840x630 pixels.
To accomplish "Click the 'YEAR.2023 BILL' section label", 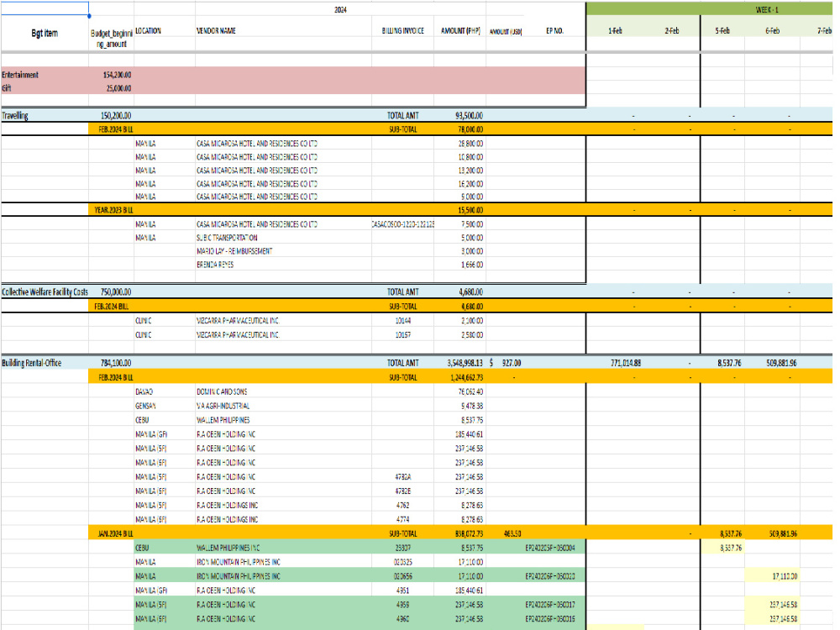I will tap(113, 211).
